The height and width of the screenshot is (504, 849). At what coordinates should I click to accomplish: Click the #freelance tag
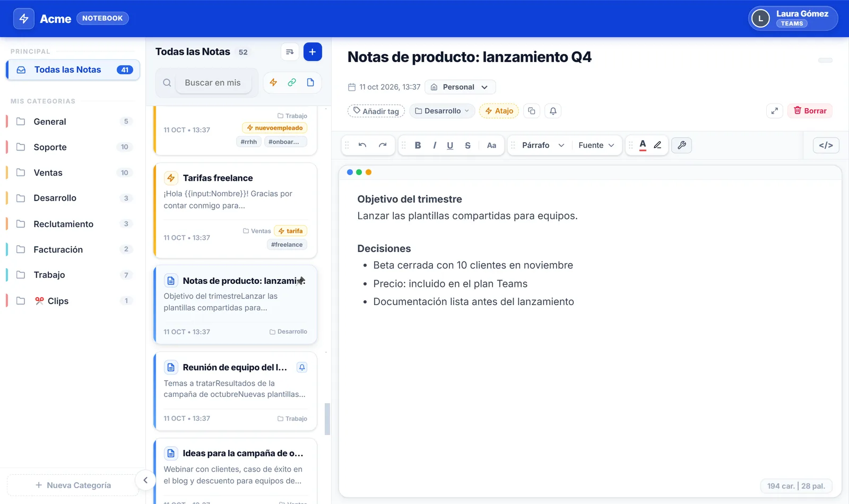(x=287, y=245)
